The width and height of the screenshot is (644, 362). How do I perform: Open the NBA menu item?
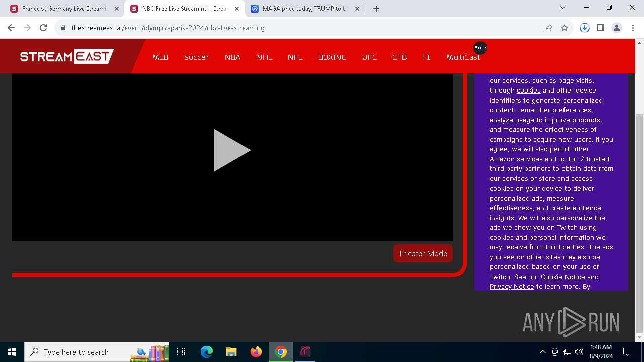coord(232,57)
